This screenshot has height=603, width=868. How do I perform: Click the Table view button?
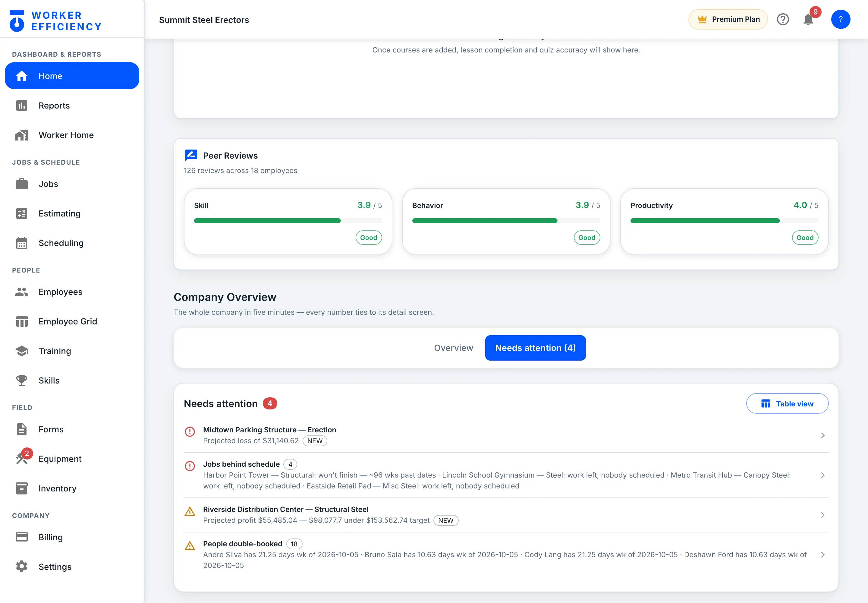pyautogui.click(x=787, y=403)
